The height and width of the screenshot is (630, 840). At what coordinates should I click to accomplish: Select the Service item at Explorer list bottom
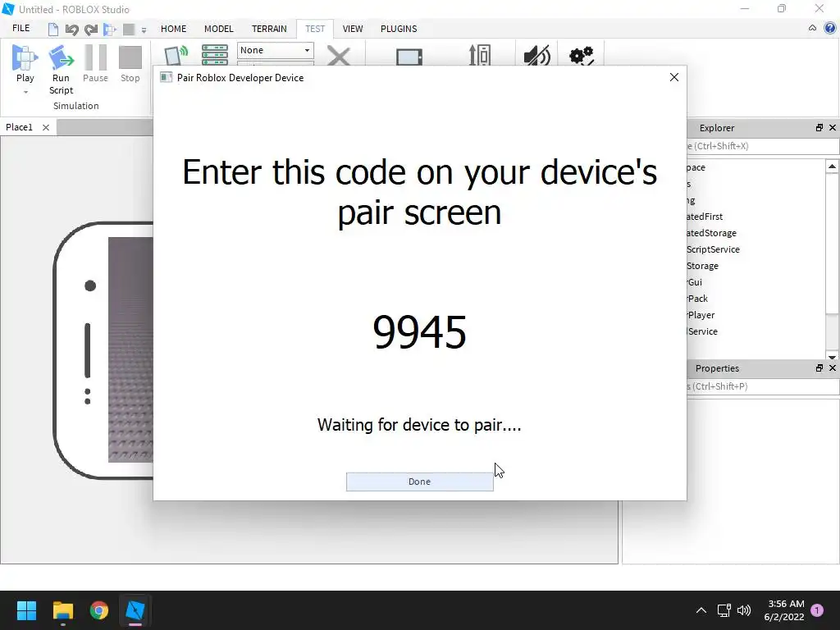702,331
